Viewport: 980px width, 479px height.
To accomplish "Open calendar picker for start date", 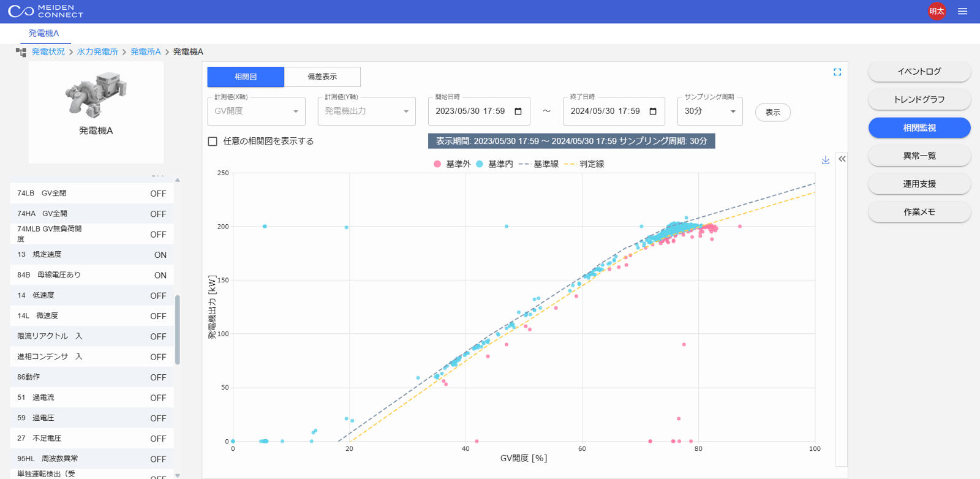I will (x=518, y=111).
